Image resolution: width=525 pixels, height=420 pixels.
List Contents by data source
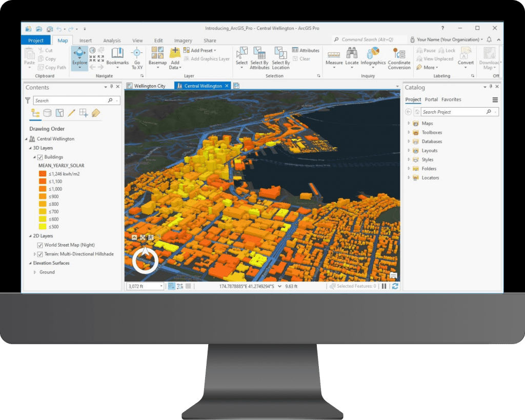click(x=48, y=113)
